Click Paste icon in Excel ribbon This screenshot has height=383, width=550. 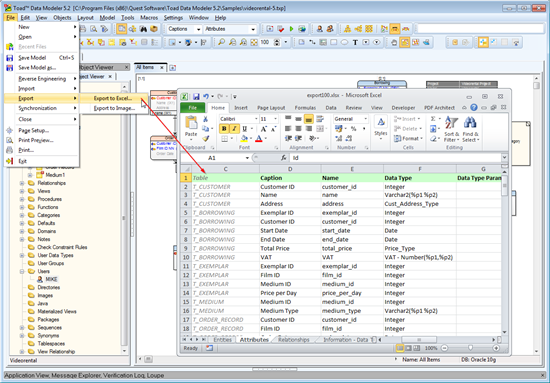click(x=191, y=123)
